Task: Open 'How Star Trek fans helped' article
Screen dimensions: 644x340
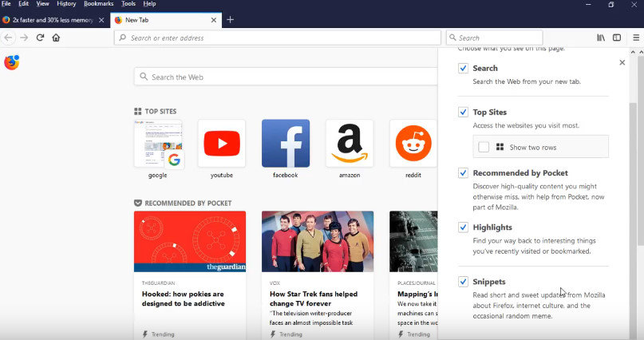Action: click(x=314, y=298)
